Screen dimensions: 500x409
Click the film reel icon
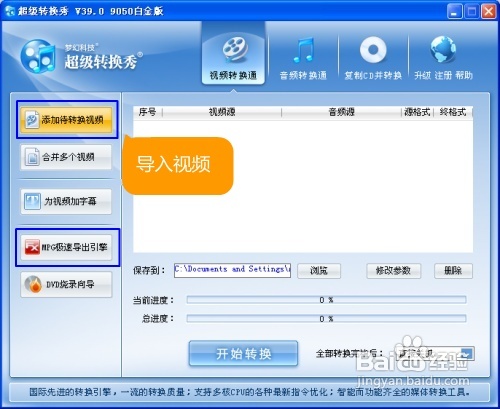click(x=235, y=49)
